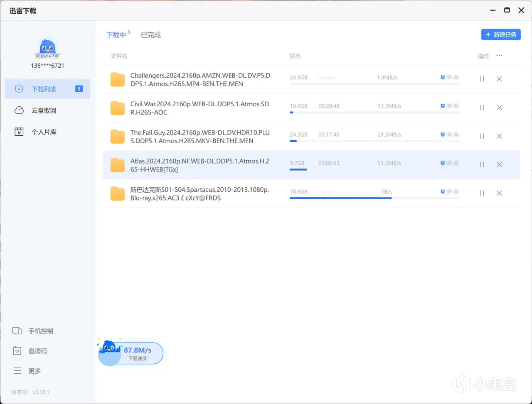The width and height of the screenshot is (532, 404).
Task: Select the Civil.War.2024.2160p file name
Action: click(199, 108)
